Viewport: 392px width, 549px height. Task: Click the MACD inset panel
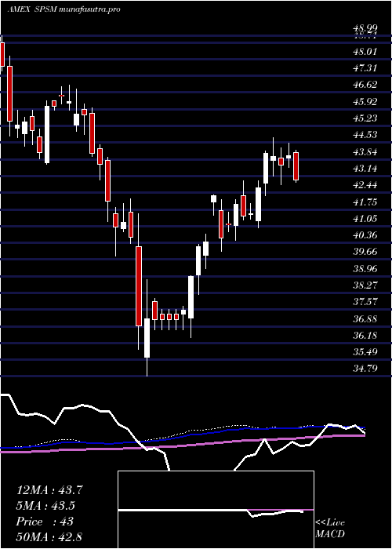click(x=216, y=510)
